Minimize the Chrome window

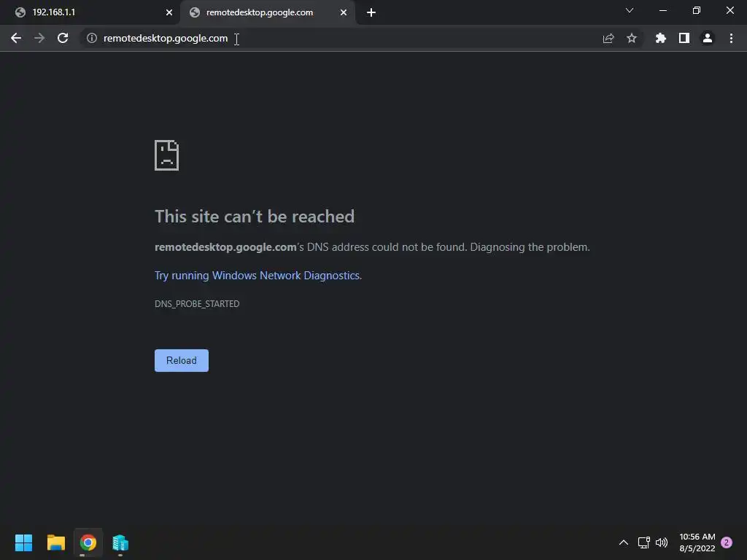[x=662, y=10]
